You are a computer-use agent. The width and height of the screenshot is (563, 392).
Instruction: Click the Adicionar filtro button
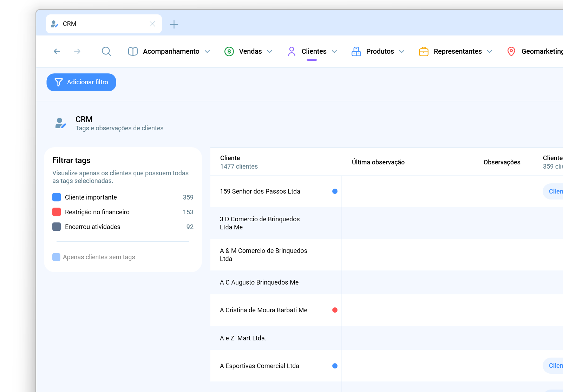[81, 82]
